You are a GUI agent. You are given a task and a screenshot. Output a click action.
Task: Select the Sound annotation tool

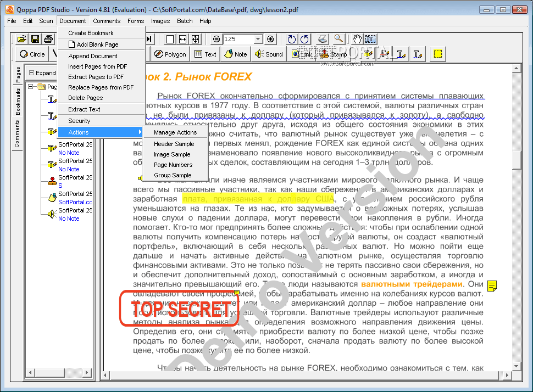pos(269,54)
